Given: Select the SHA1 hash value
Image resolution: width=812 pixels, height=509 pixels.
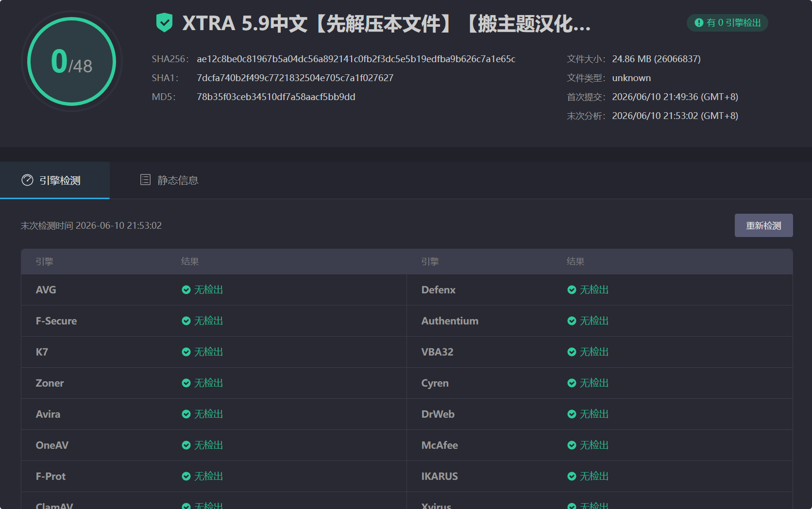Looking at the screenshot, I should click(x=295, y=78).
